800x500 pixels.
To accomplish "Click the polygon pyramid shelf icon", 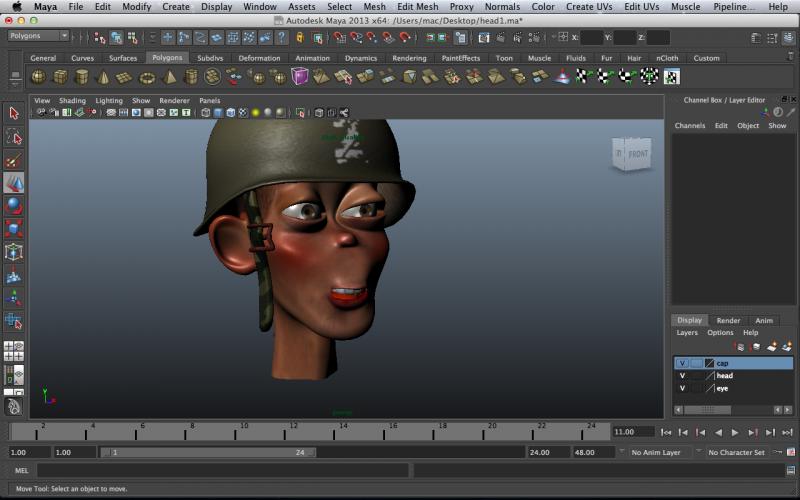I will coord(168,77).
